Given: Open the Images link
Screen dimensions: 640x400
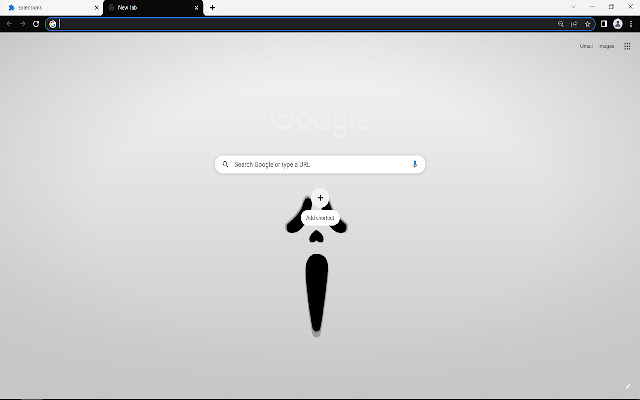Looking at the screenshot, I should point(606,46).
